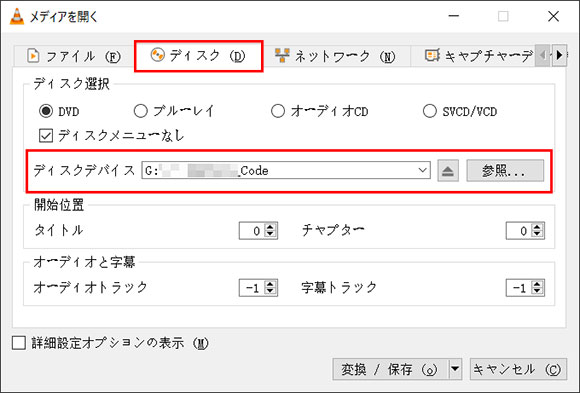Select the ブルーレイ radio button
Image resolution: width=580 pixels, height=393 pixels.
(x=141, y=111)
